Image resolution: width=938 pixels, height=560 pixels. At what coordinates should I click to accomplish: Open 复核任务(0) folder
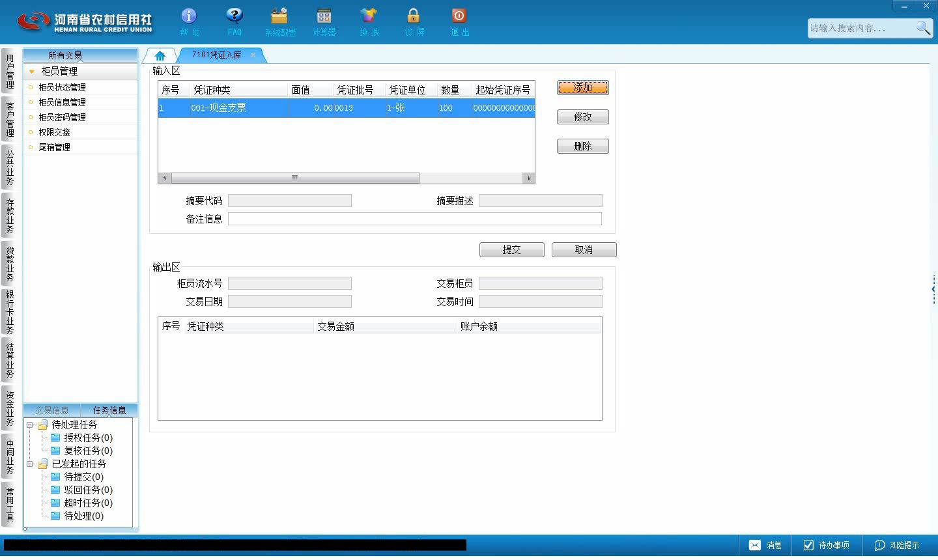click(x=81, y=451)
